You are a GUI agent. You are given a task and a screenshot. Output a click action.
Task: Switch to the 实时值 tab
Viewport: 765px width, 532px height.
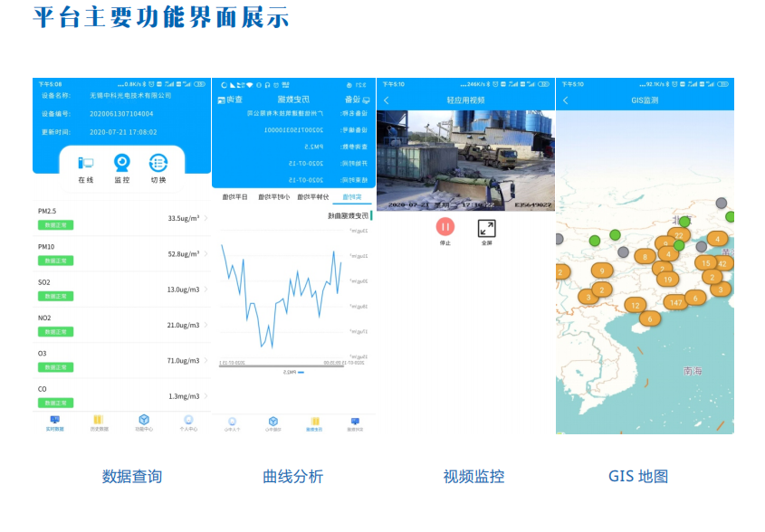(350, 196)
